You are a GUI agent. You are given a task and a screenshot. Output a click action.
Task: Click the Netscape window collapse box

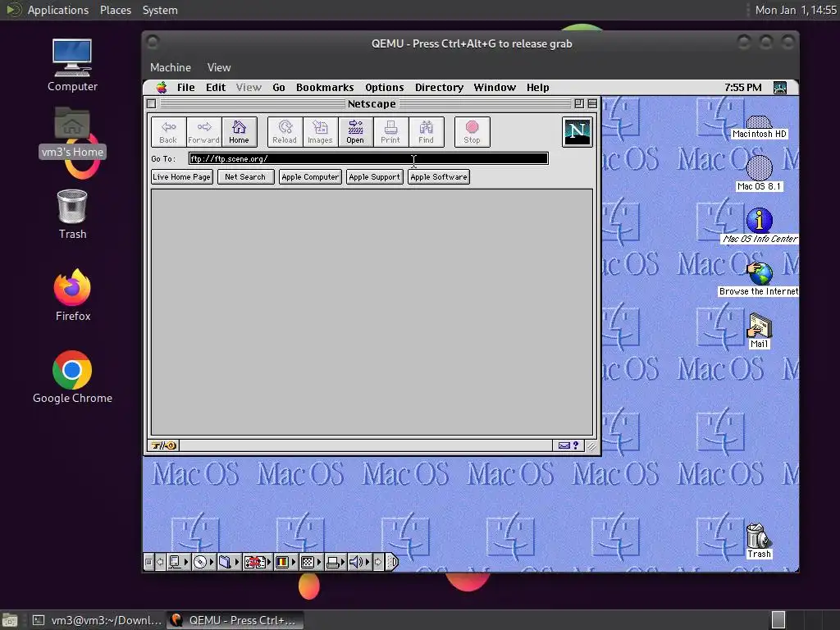click(592, 103)
